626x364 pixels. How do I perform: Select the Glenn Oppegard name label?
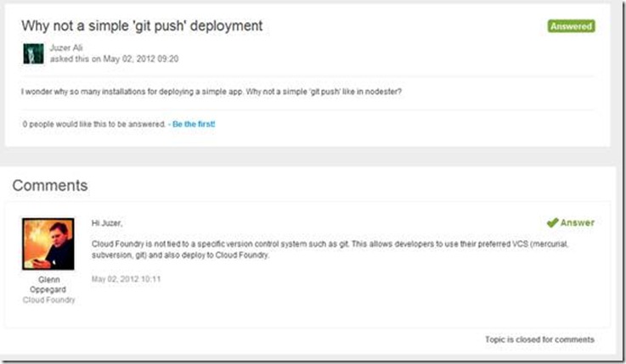pos(48,284)
